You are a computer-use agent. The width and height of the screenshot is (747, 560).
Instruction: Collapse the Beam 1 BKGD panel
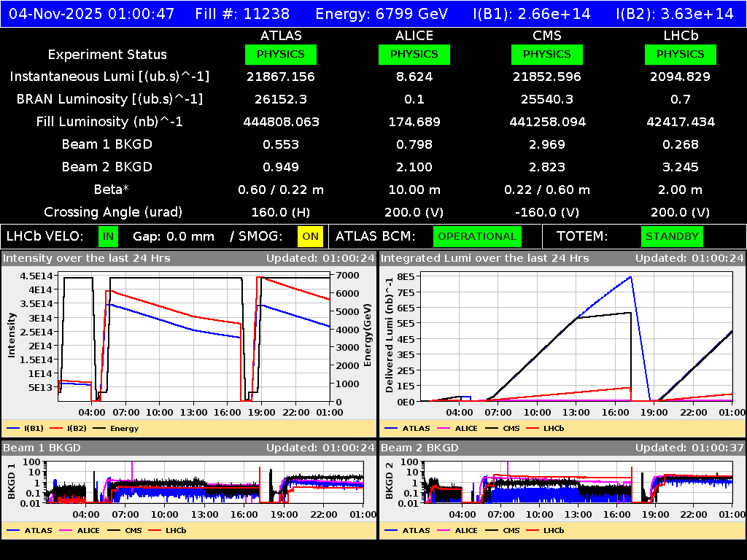(x=44, y=448)
